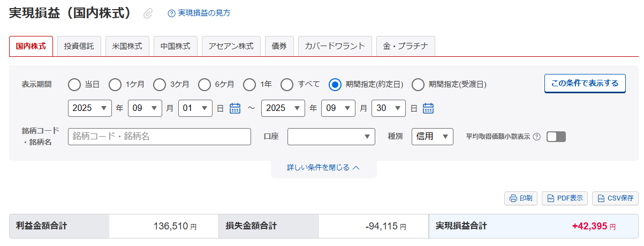Open the start date calendar picker
Screen dimensions: 644x246
click(x=235, y=108)
